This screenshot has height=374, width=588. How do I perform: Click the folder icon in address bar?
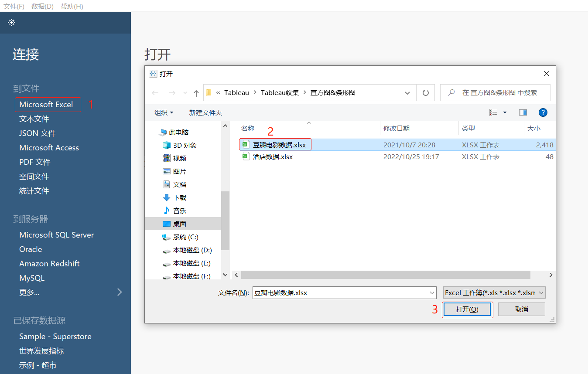209,92
